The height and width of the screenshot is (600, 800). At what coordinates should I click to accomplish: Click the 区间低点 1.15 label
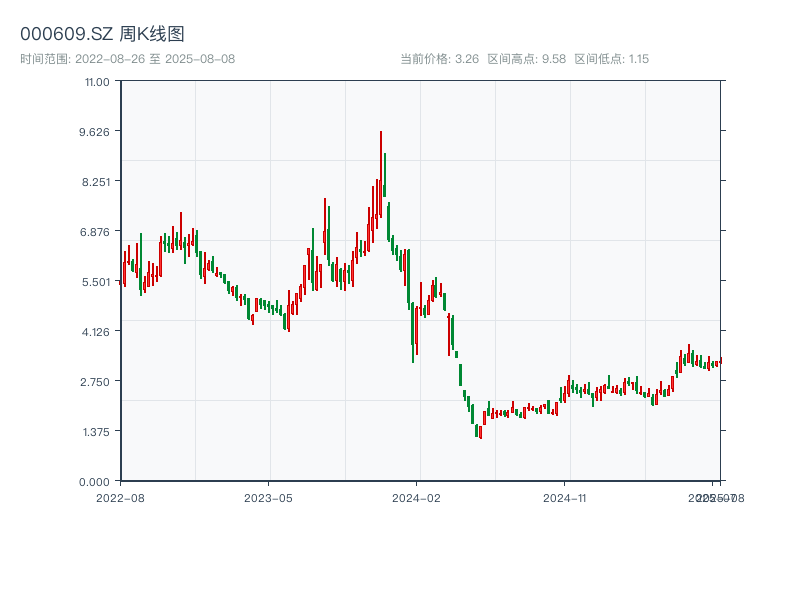[612, 59]
